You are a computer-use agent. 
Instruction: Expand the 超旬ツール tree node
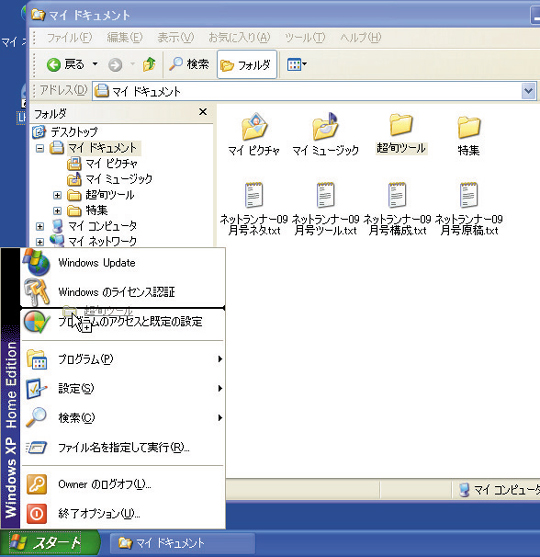point(57,195)
